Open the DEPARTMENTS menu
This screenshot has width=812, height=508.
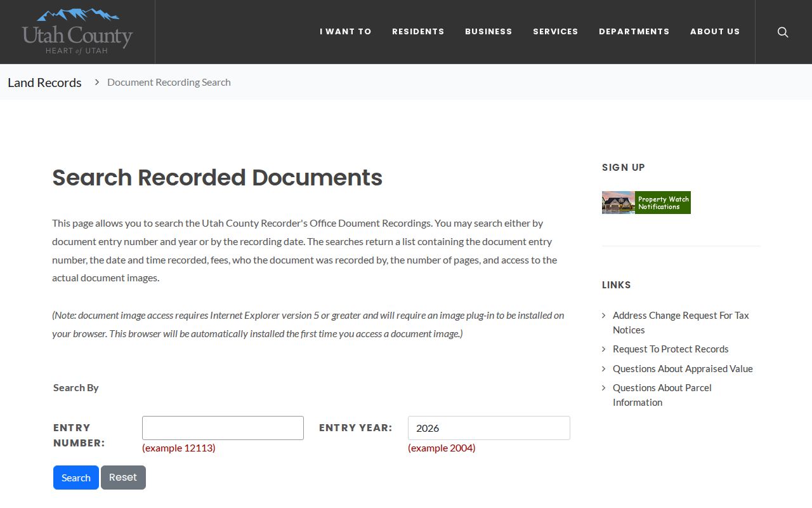tap(634, 31)
